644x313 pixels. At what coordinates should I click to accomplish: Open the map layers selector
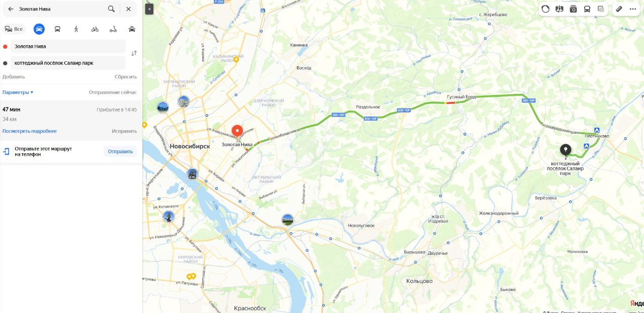pos(601,9)
